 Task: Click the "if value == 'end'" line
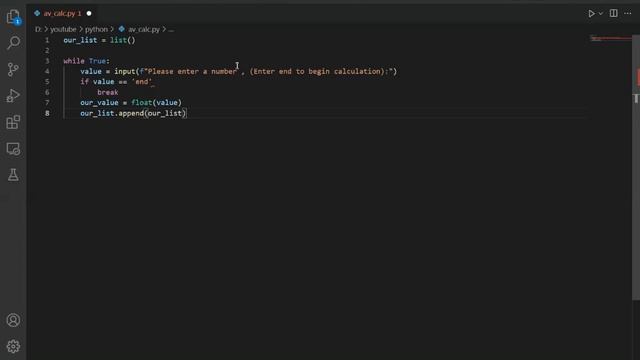(116, 82)
